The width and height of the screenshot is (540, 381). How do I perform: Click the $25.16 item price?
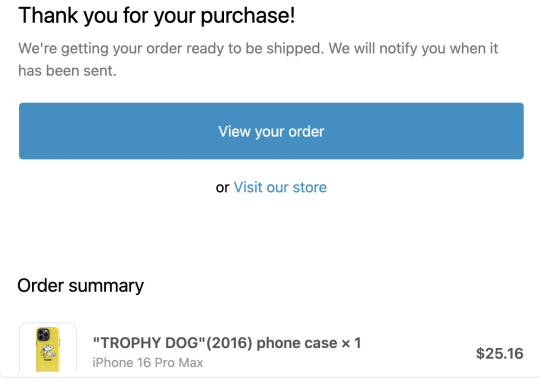click(x=499, y=353)
